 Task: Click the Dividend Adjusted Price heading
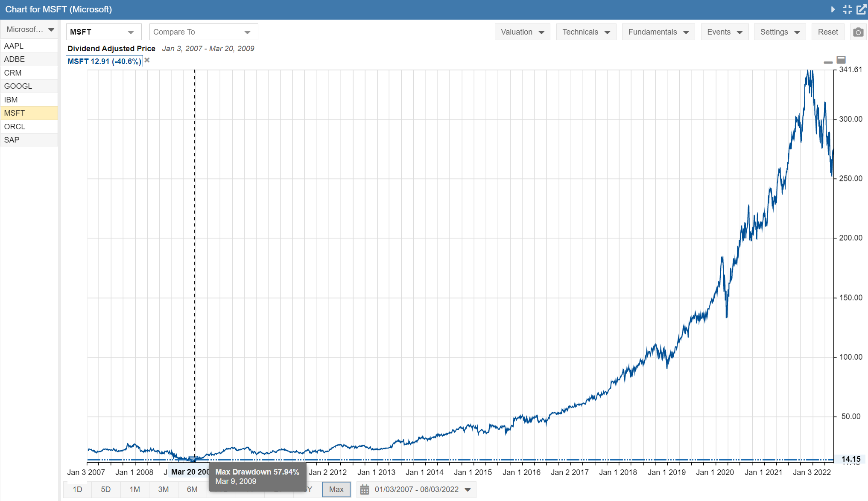pyautogui.click(x=111, y=49)
